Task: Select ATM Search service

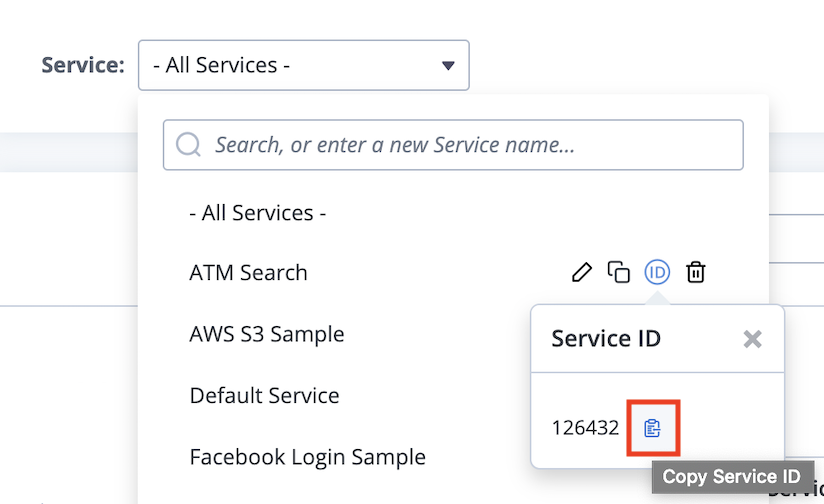Action: 248,273
